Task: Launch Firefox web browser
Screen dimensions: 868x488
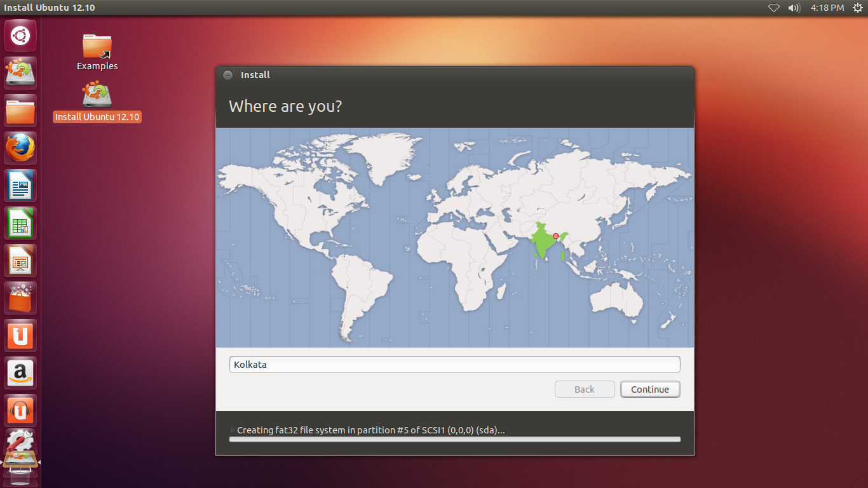Action: 20,147
